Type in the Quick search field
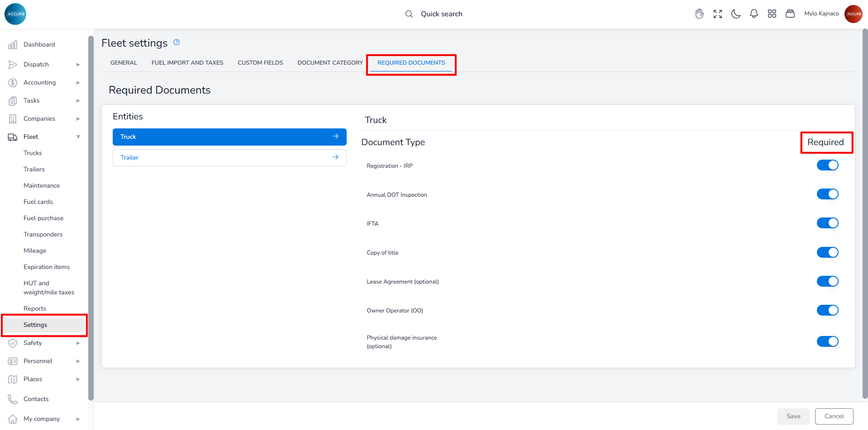Screen dimensions: 868x430 coord(442,14)
